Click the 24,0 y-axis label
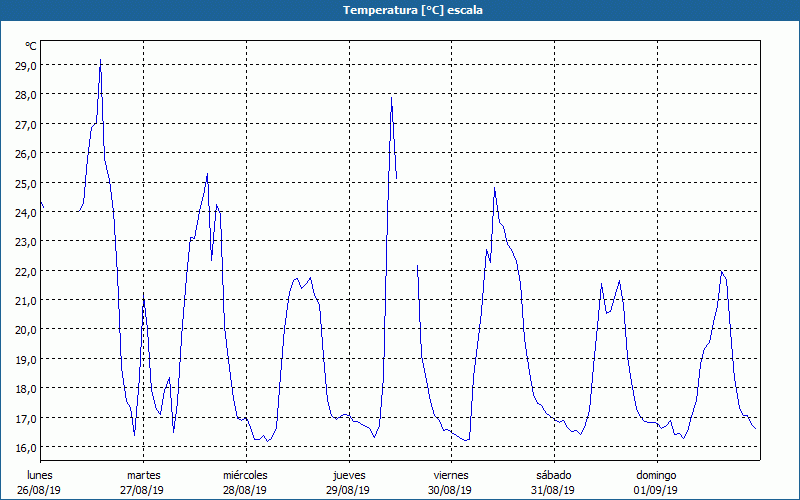This screenshot has width=800, height=500. 24,212
